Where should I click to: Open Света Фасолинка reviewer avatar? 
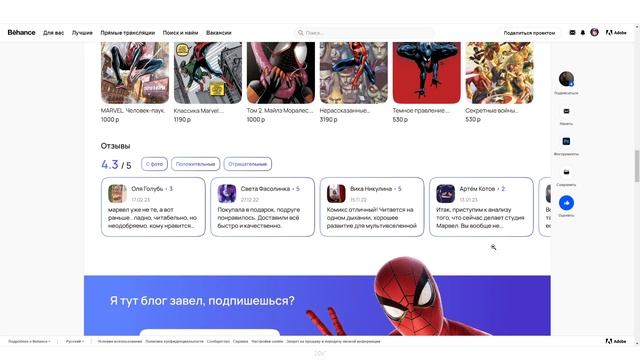click(227, 193)
